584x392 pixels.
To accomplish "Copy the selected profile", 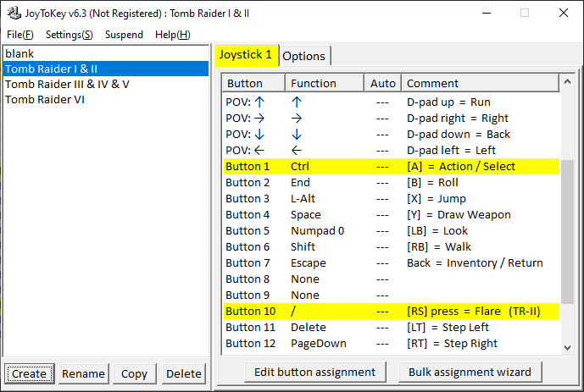I will (x=134, y=373).
